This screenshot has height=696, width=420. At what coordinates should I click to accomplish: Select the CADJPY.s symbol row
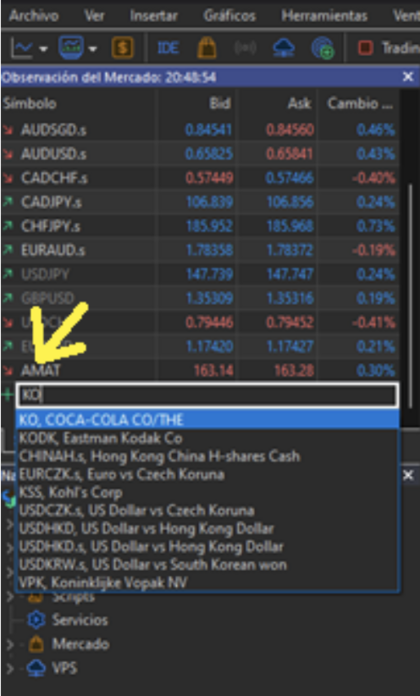200,202
